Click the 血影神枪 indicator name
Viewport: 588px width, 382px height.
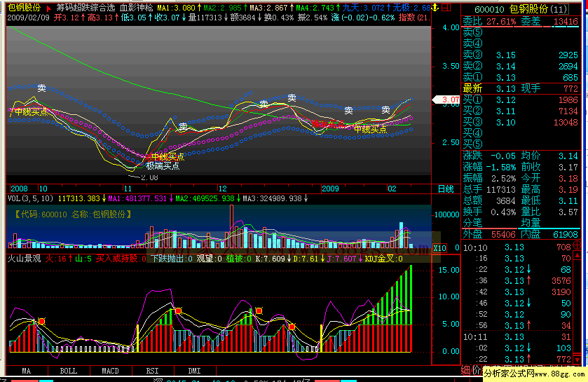click(x=137, y=8)
